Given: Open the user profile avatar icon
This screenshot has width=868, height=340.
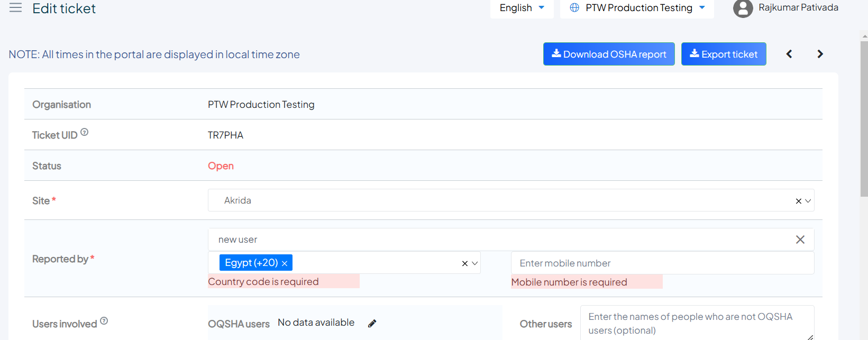Looking at the screenshot, I should [x=743, y=8].
